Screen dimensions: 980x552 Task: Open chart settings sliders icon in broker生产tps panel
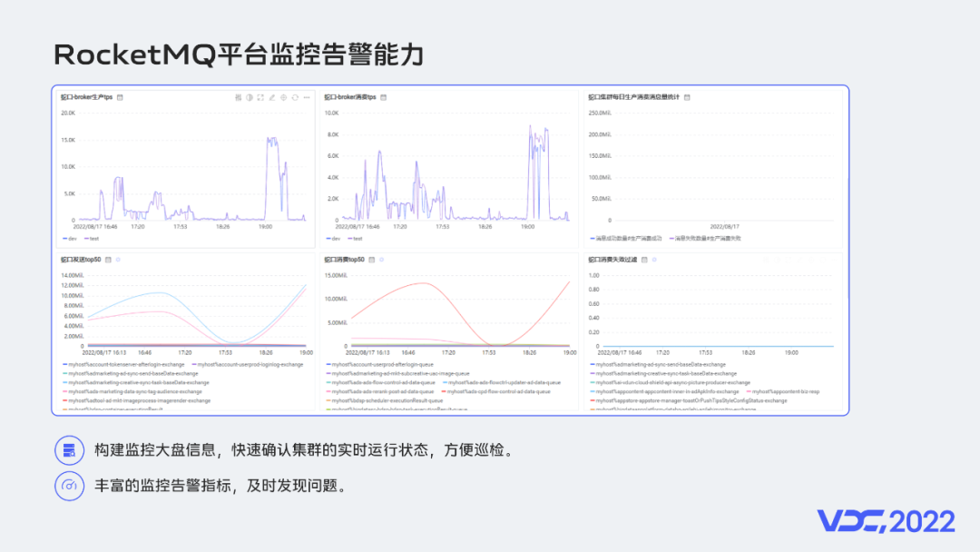click(238, 97)
